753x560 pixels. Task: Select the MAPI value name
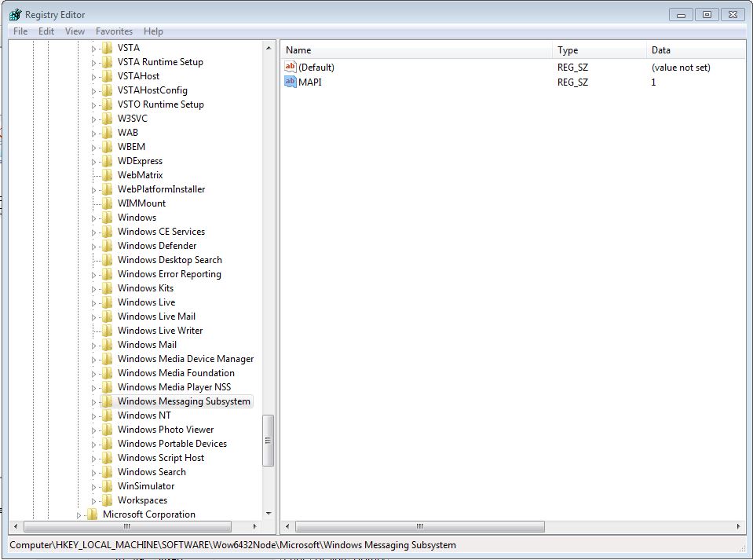[309, 82]
